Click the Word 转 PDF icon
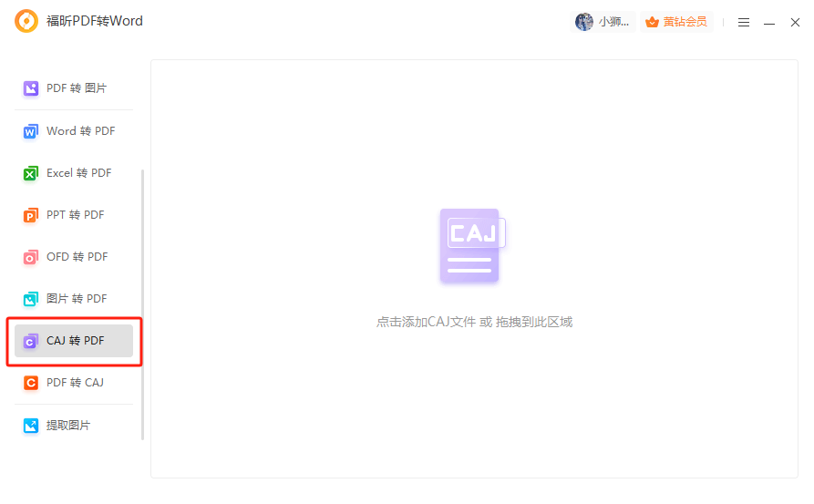The height and width of the screenshot is (504, 814). click(31, 131)
